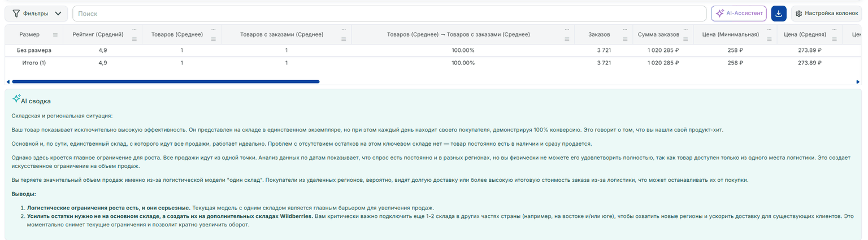Click the three-dots icon on Товаров с заказами (Среднее)

[x=344, y=29]
